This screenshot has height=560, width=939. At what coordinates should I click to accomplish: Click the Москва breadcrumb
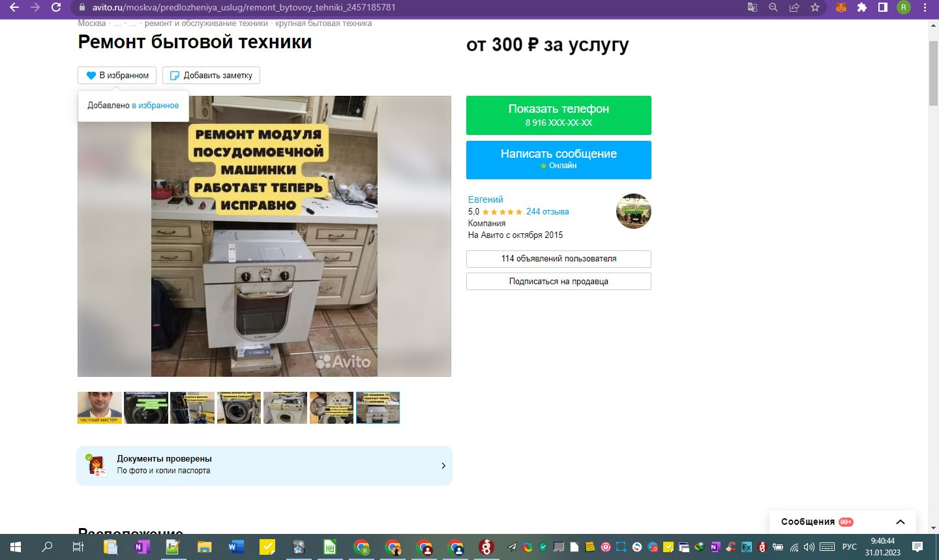[92, 23]
